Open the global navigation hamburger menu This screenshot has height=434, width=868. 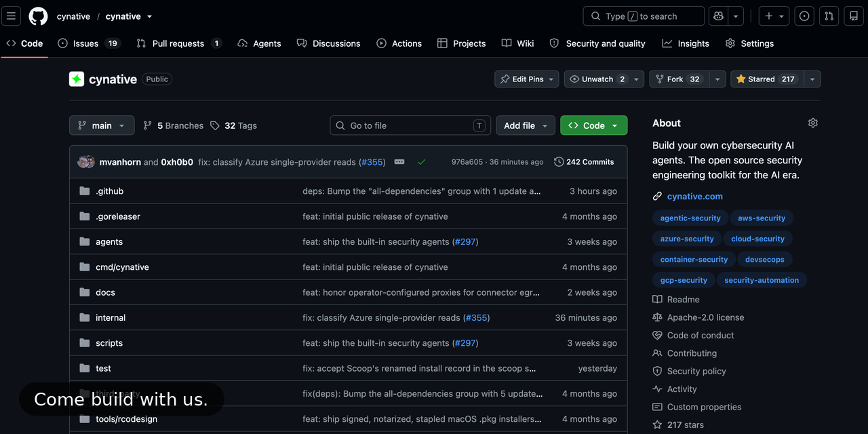[12, 16]
